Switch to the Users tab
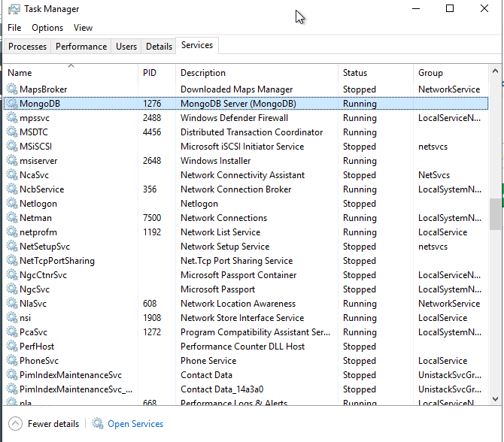 click(x=126, y=47)
